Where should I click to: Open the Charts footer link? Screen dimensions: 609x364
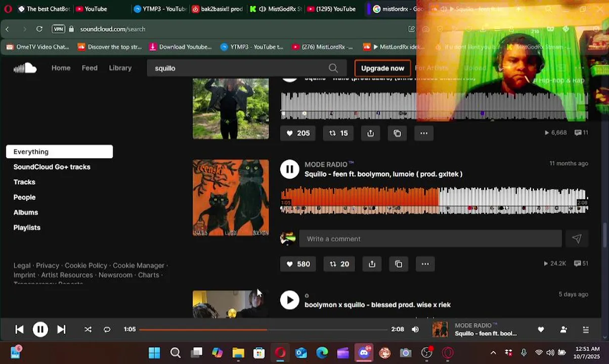pyautogui.click(x=148, y=275)
